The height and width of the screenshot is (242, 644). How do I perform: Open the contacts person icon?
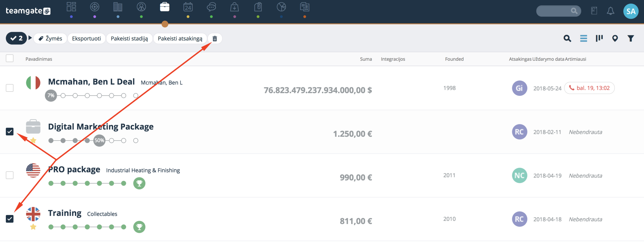(x=141, y=7)
